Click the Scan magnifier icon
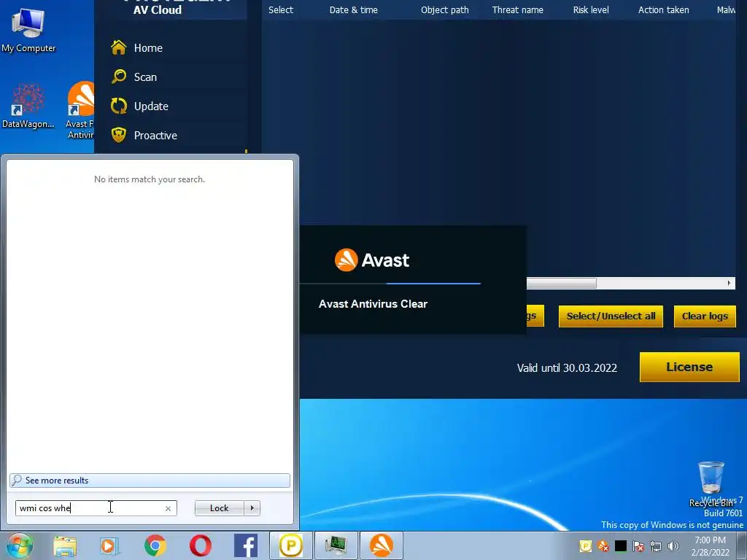The width and height of the screenshot is (747, 560). point(119,77)
